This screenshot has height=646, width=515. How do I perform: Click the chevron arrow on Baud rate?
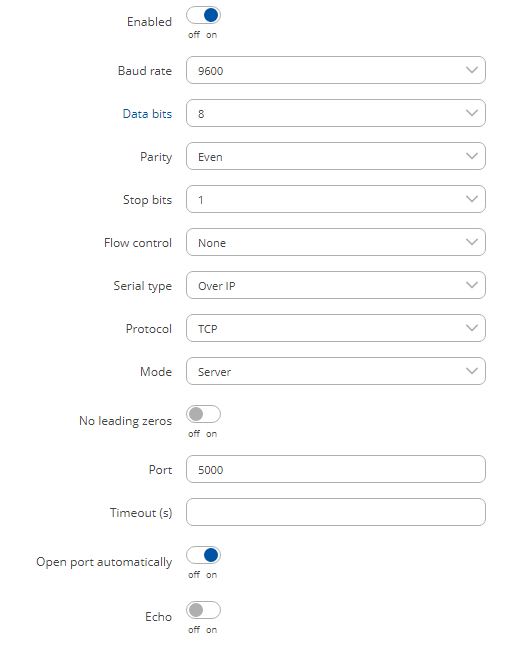click(x=472, y=70)
